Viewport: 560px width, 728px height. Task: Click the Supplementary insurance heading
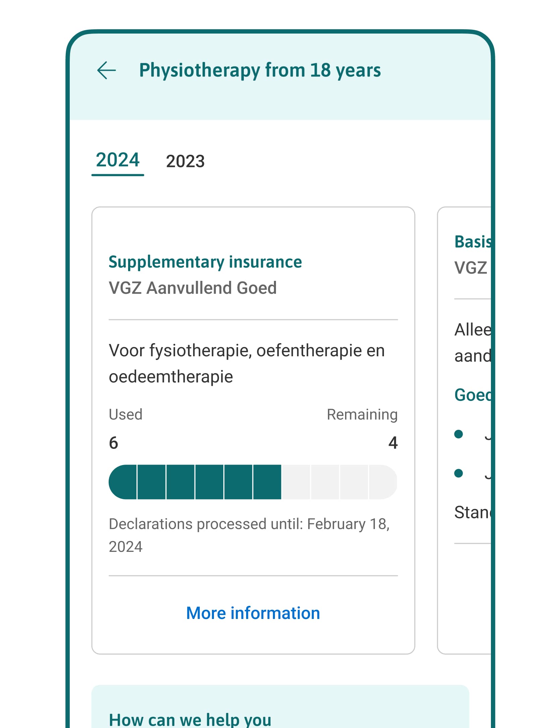click(x=205, y=262)
